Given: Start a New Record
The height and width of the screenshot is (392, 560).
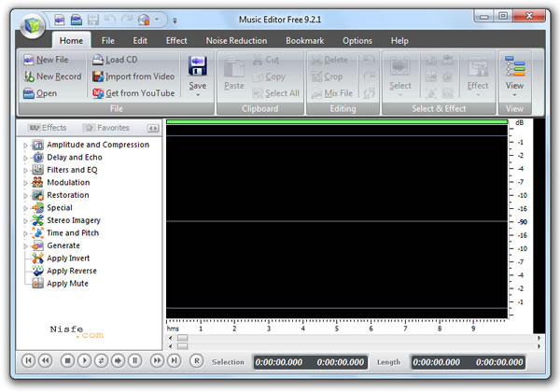Looking at the screenshot, I should click(52, 77).
